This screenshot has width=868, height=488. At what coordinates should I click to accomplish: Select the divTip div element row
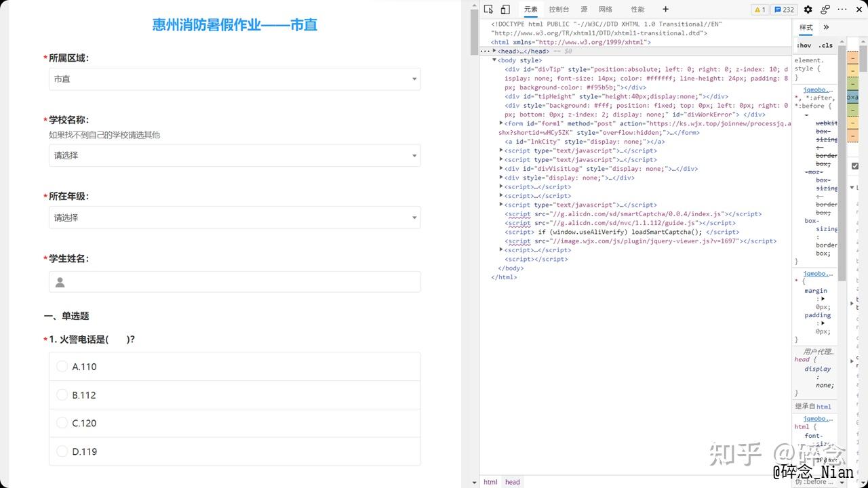click(x=646, y=78)
